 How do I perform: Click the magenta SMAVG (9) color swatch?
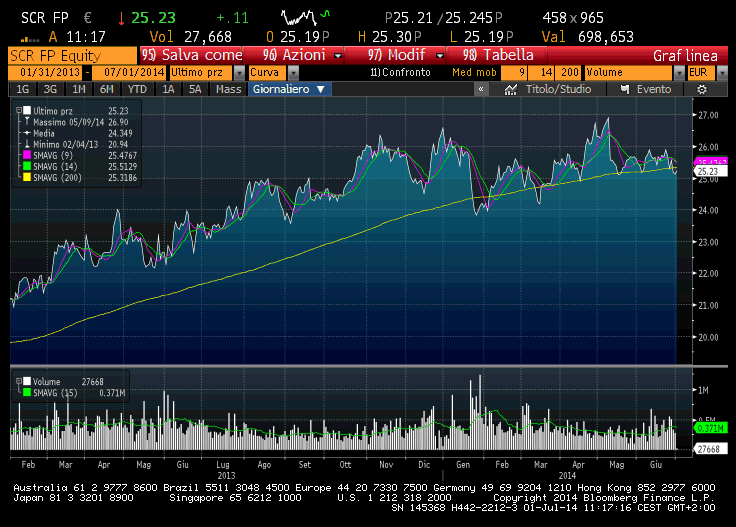tap(29, 154)
